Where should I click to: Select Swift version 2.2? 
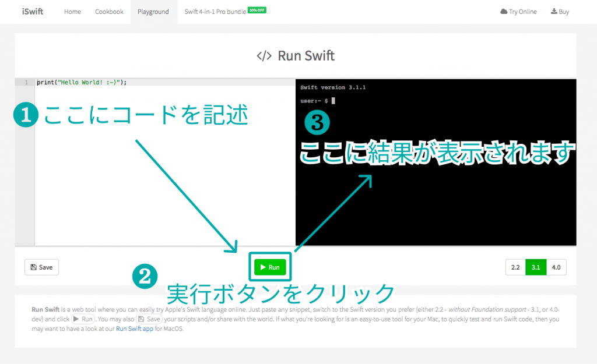(x=515, y=267)
